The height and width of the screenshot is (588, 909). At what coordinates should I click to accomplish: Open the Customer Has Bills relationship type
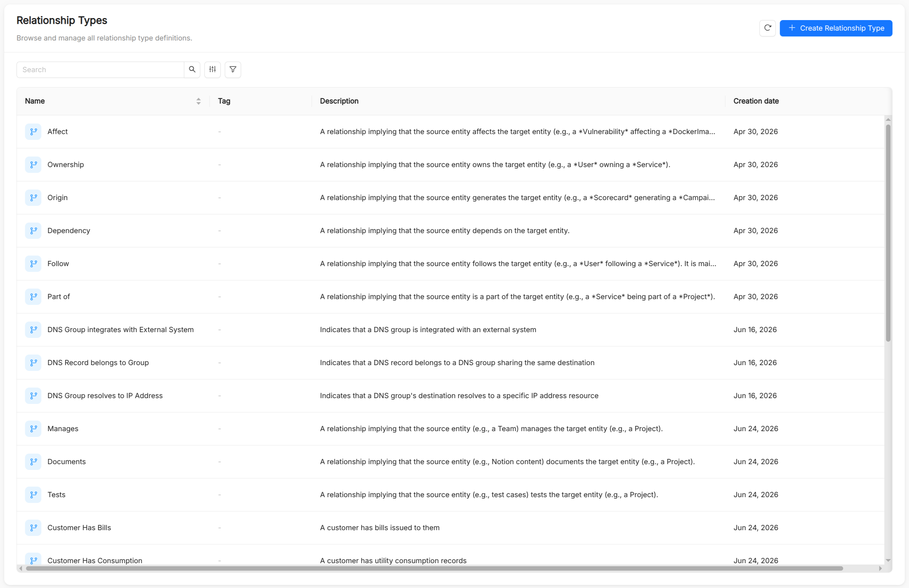pyautogui.click(x=79, y=528)
